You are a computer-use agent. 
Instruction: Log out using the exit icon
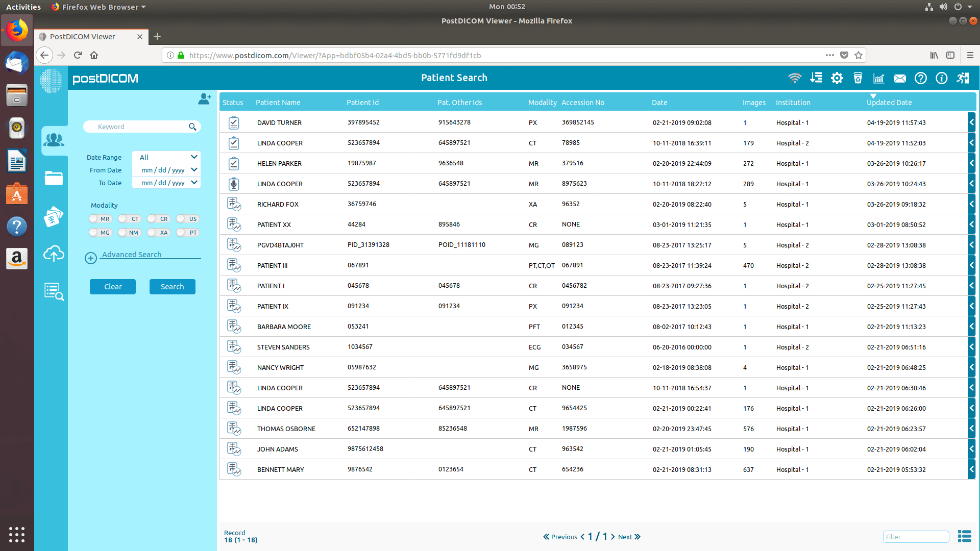click(x=963, y=78)
